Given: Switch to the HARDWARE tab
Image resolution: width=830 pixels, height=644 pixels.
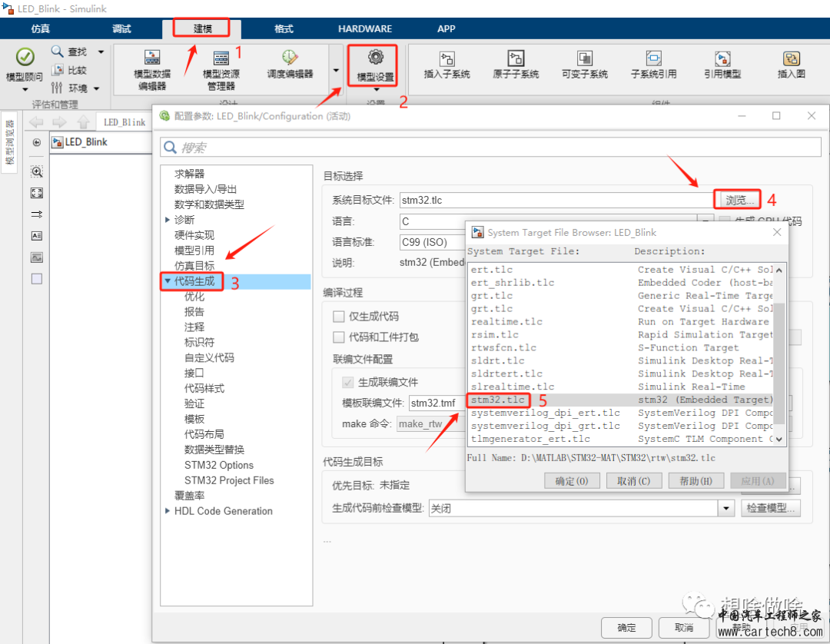Looking at the screenshot, I should [x=365, y=28].
